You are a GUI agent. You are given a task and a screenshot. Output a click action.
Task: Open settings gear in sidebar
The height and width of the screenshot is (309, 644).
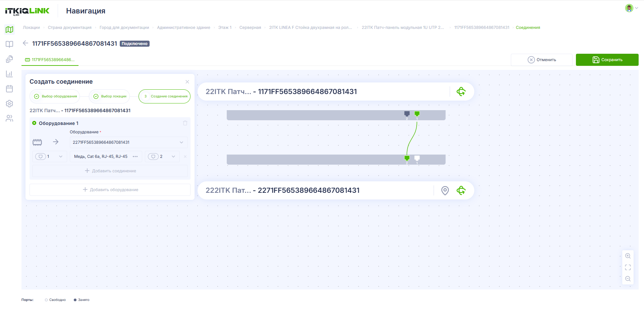(x=9, y=103)
